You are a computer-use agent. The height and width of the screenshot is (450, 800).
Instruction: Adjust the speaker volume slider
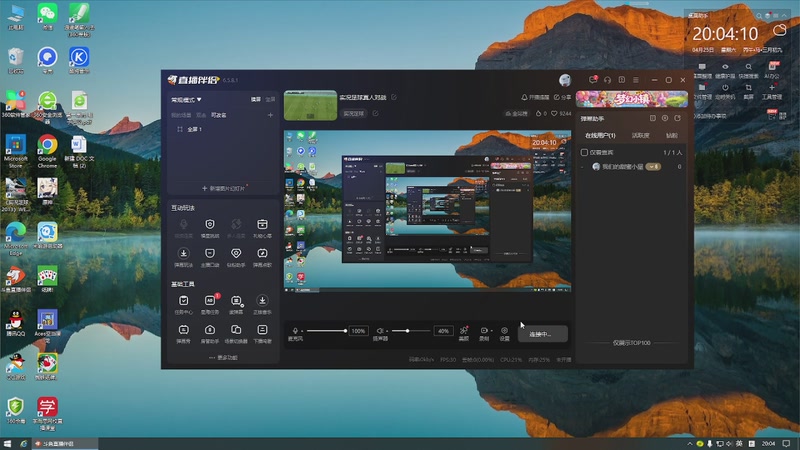tap(411, 331)
